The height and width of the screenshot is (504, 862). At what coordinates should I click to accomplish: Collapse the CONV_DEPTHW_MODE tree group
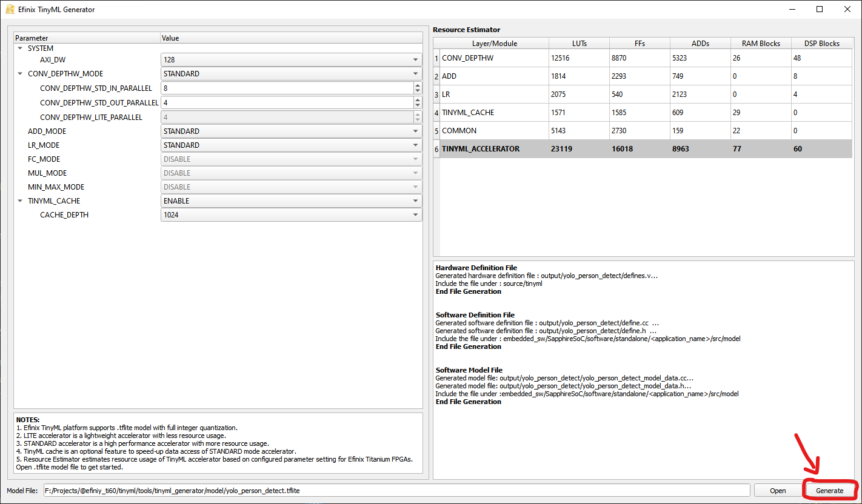click(x=20, y=74)
